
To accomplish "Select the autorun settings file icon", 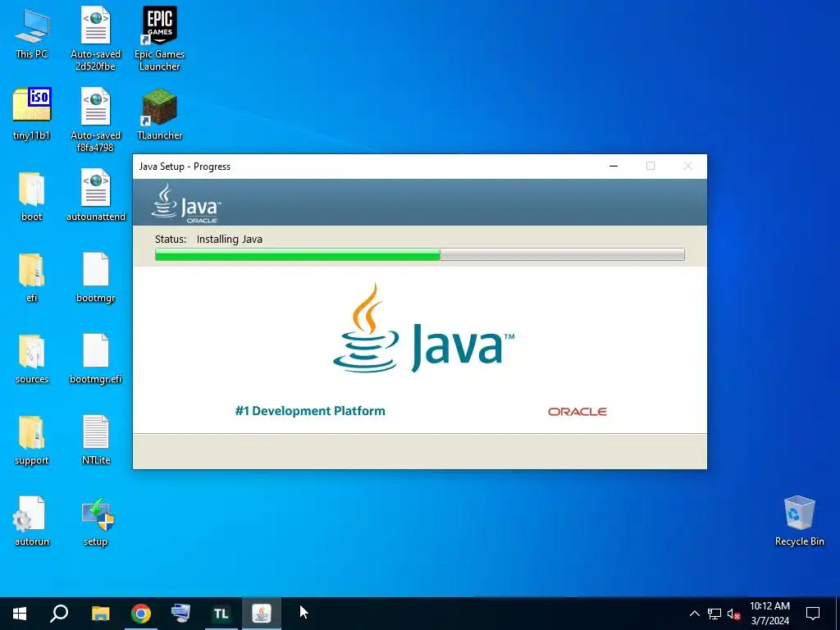I will pyautogui.click(x=32, y=521).
